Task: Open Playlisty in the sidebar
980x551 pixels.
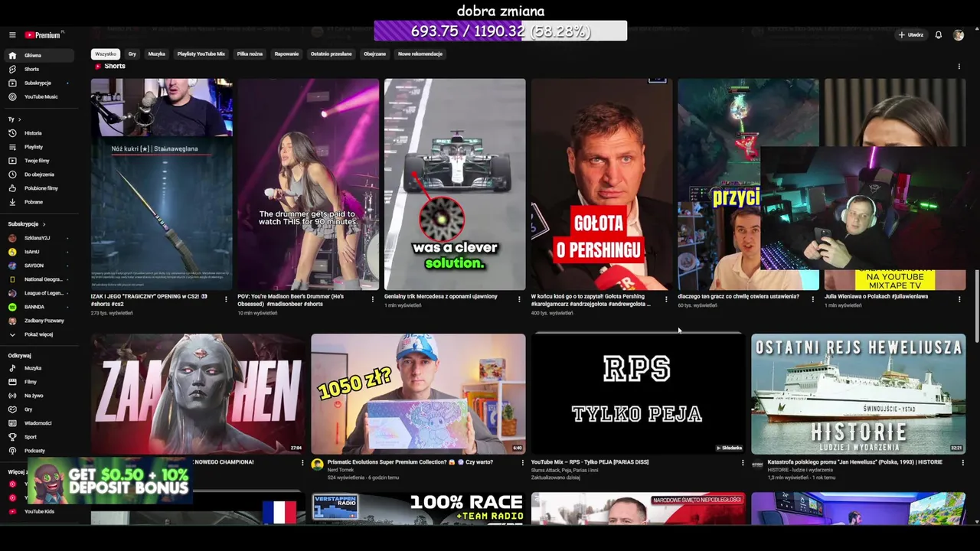Action: (40, 147)
